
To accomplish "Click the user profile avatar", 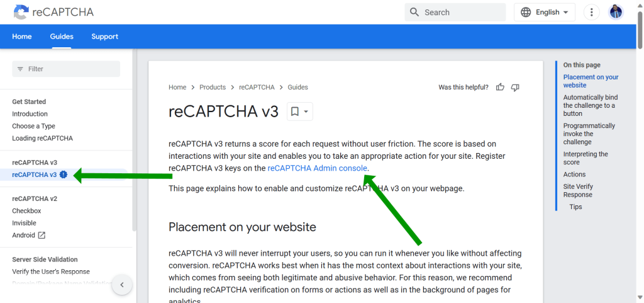I will pos(616,12).
